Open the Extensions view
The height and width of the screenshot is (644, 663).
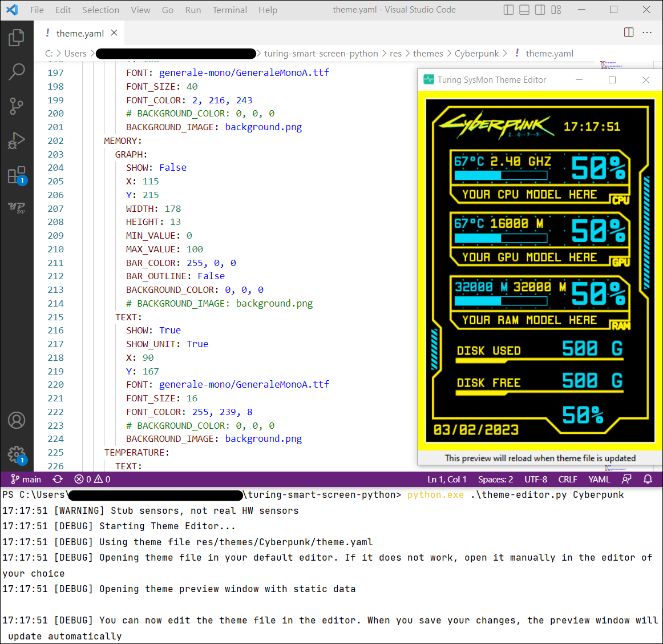point(17,175)
